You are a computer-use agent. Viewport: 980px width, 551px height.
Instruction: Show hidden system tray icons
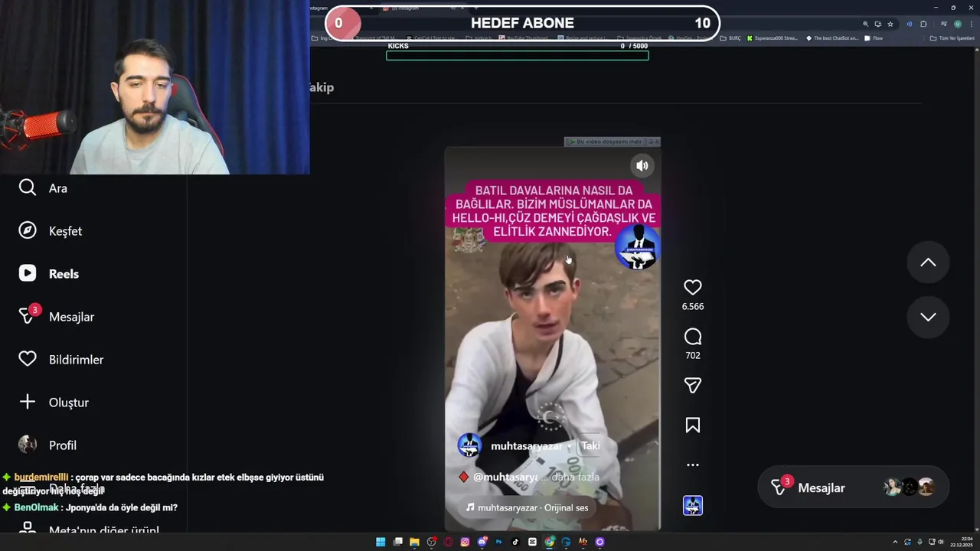(895, 542)
